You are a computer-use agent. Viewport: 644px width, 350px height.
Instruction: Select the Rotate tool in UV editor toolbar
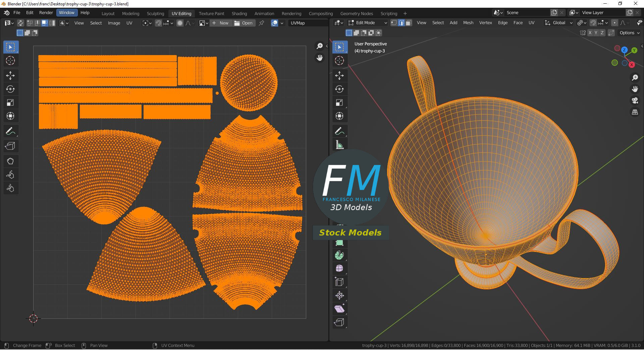10,89
